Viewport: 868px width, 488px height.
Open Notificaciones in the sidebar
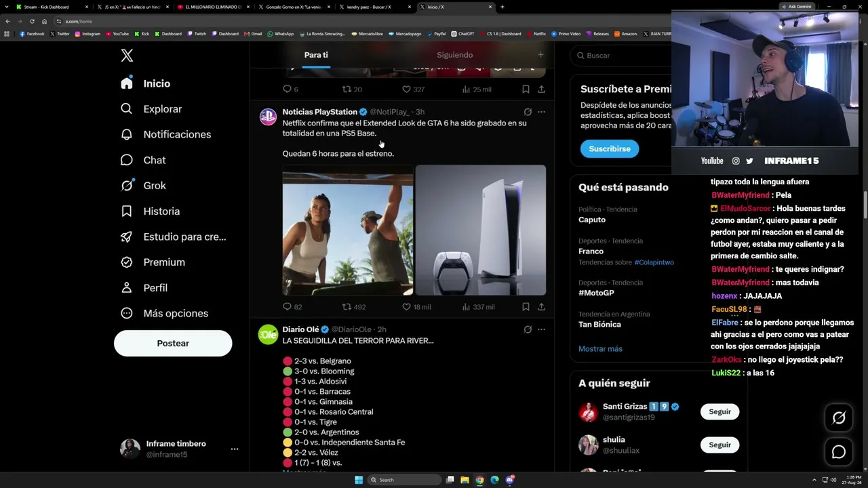(x=165, y=134)
